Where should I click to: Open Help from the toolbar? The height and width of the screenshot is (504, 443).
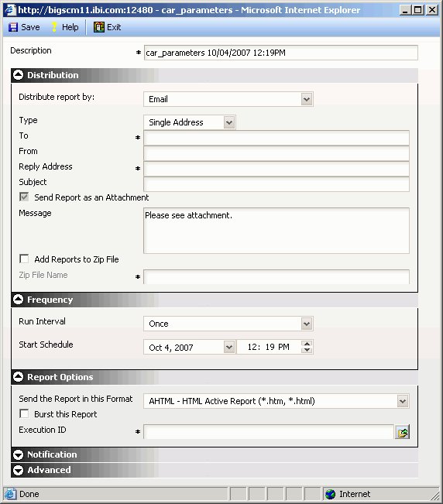64,27
